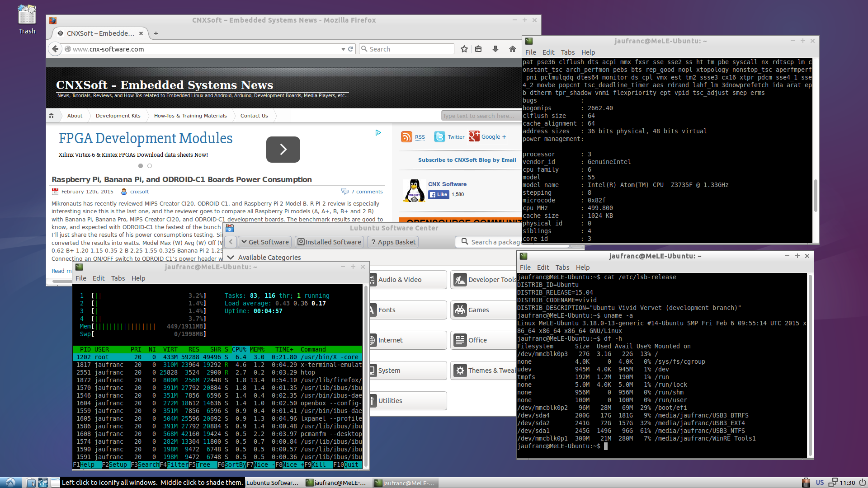Open Edit menu in df terminal
This screenshot has height=488, width=868.
pos(543,267)
